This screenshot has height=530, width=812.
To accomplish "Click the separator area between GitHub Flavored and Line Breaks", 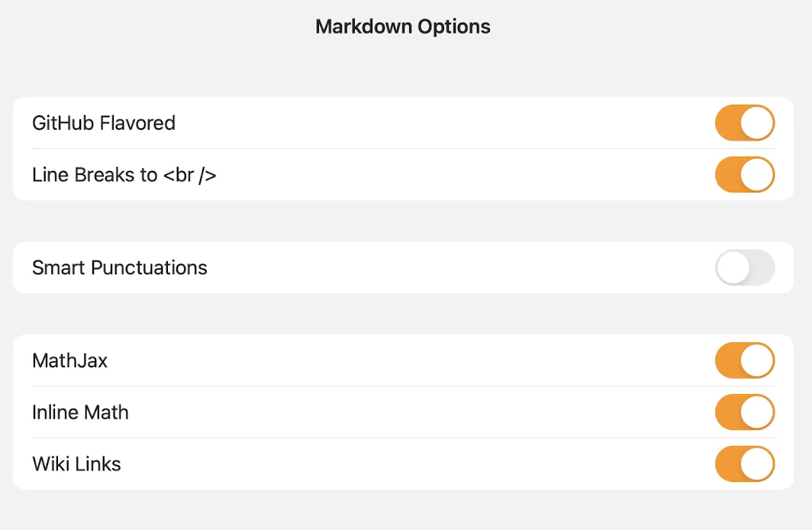I will click(x=403, y=149).
